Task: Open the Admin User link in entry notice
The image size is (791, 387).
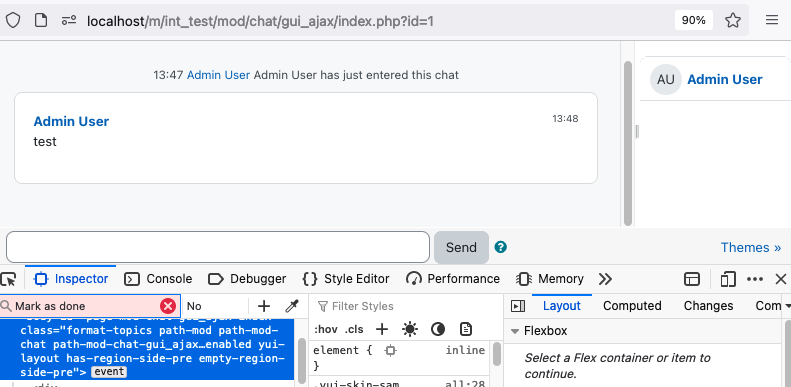Action: (x=218, y=75)
